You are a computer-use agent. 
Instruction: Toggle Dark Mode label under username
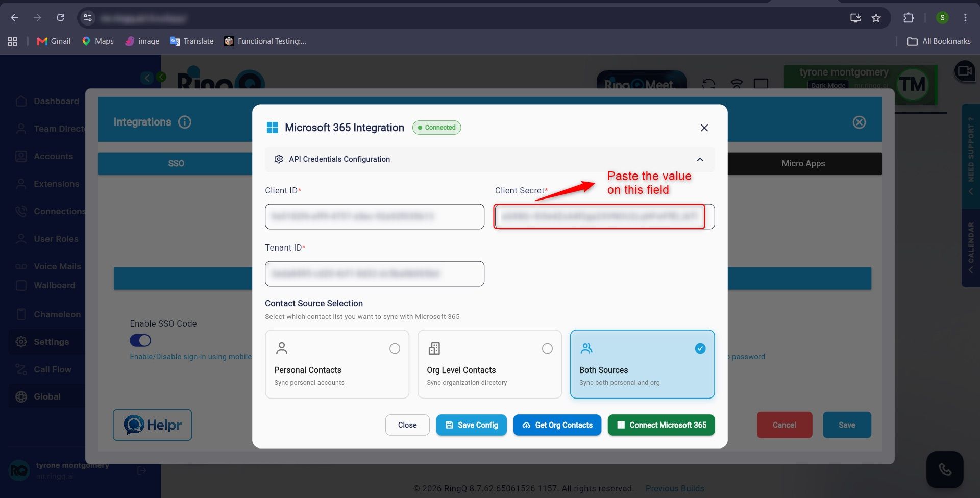tap(828, 85)
